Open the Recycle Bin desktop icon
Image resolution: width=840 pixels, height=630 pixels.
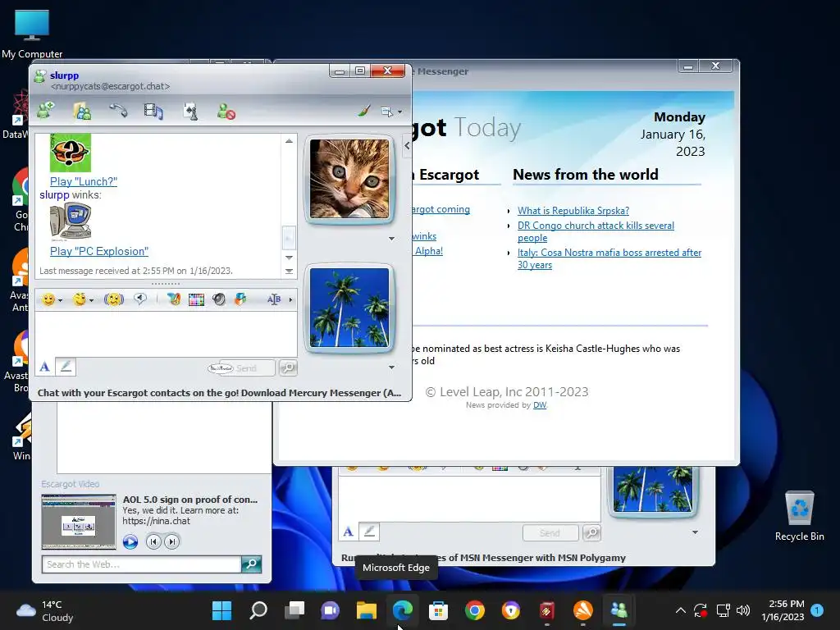799,515
